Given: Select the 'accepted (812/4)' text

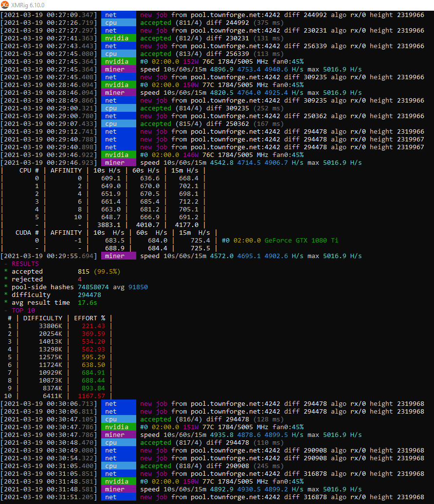Looking at the screenshot, I should pos(171,38).
